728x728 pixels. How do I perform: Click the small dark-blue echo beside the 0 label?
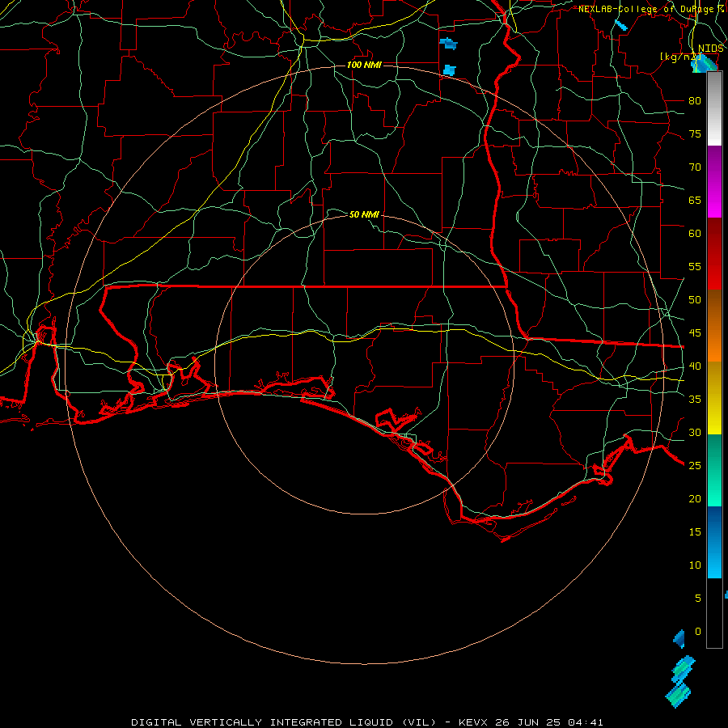(679, 639)
